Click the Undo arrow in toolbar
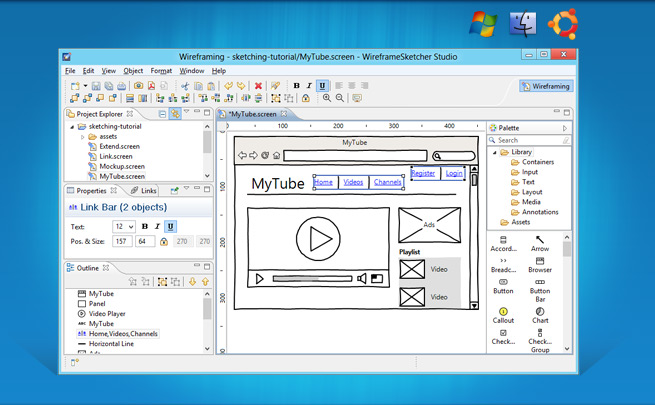 pyautogui.click(x=228, y=86)
